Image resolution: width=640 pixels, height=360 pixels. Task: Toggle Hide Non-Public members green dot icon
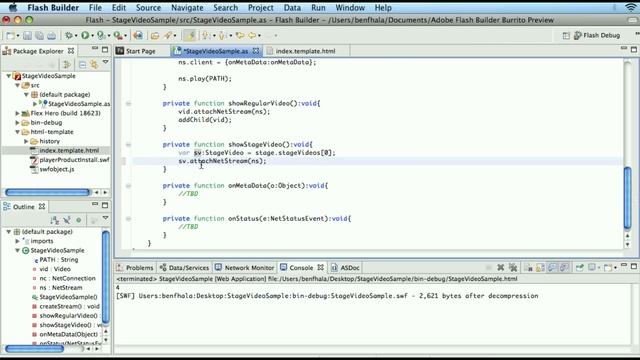79,220
